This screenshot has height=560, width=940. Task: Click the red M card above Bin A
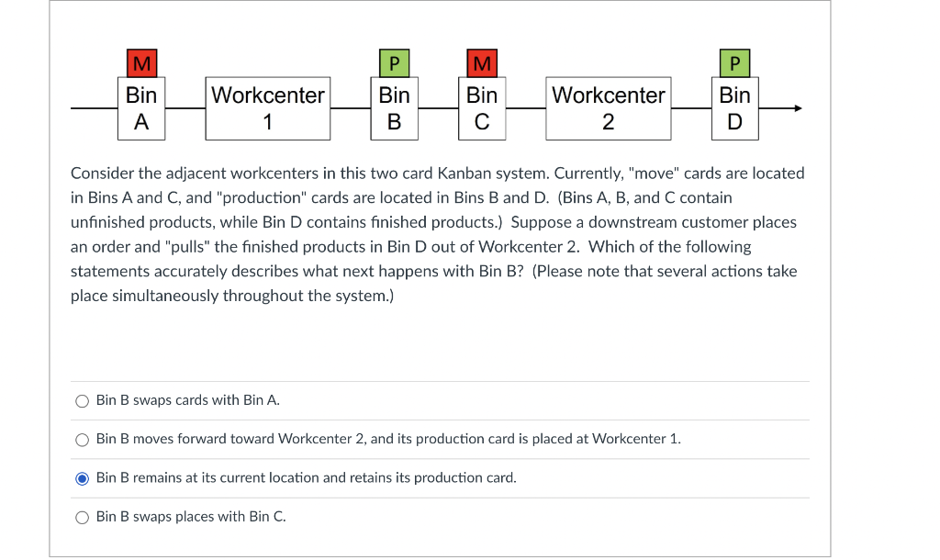click(x=140, y=63)
